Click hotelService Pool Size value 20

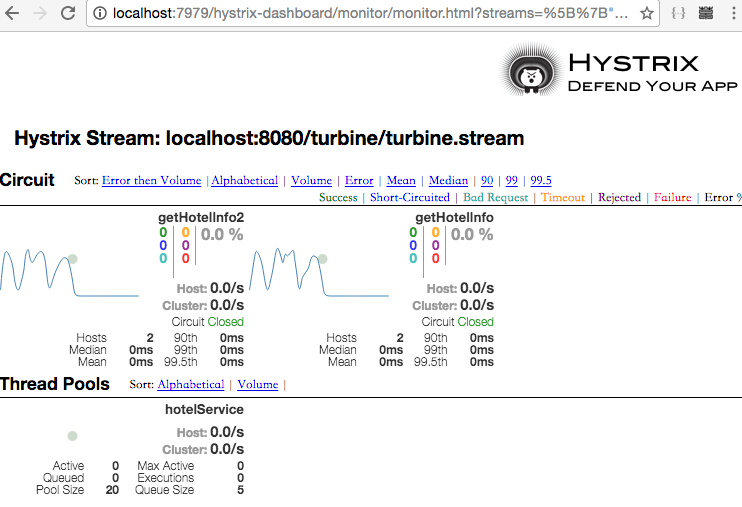tap(112, 490)
